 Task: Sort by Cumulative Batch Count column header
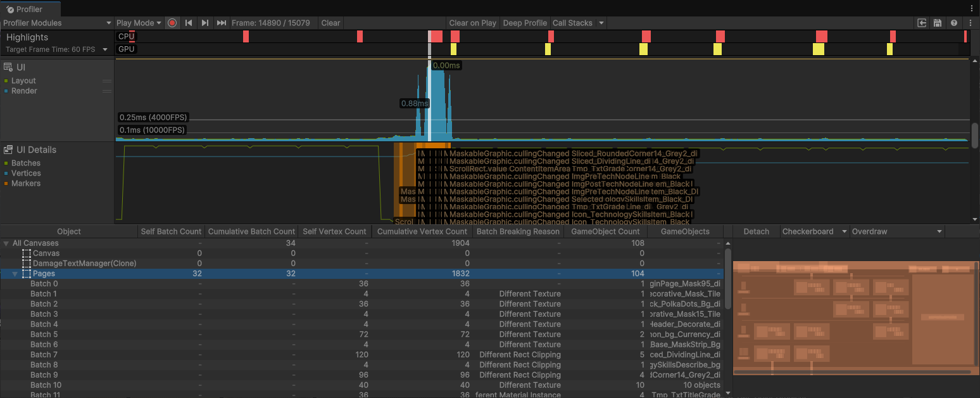251,232
